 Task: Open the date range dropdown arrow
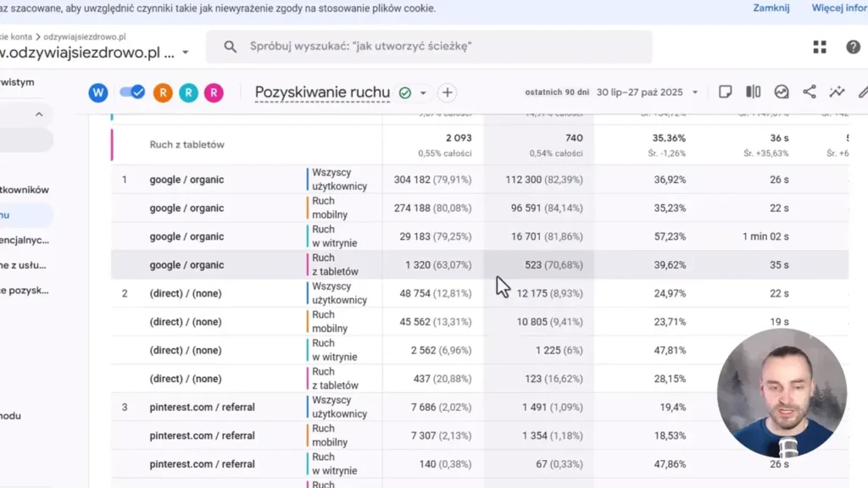695,92
